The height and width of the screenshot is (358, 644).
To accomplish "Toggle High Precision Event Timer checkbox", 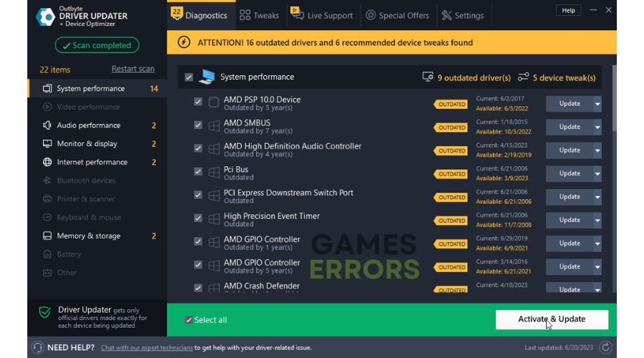I will (x=198, y=218).
